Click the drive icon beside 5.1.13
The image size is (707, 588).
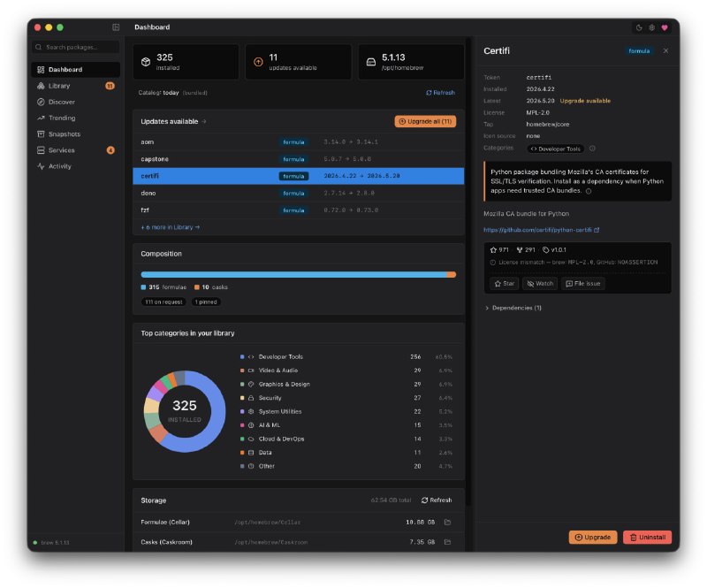tap(370, 62)
